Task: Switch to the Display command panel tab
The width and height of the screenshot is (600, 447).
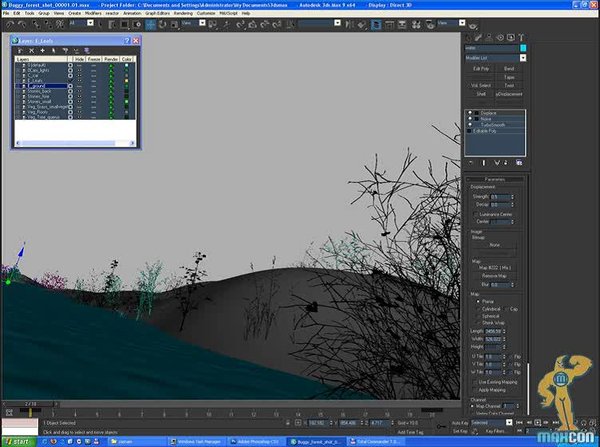Action: point(510,38)
